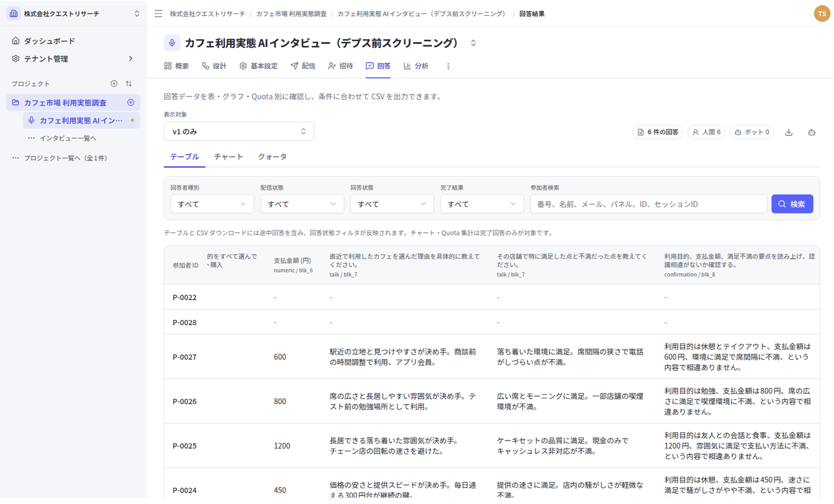
Task: Click the ボット 0 badge
Action: tap(752, 132)
